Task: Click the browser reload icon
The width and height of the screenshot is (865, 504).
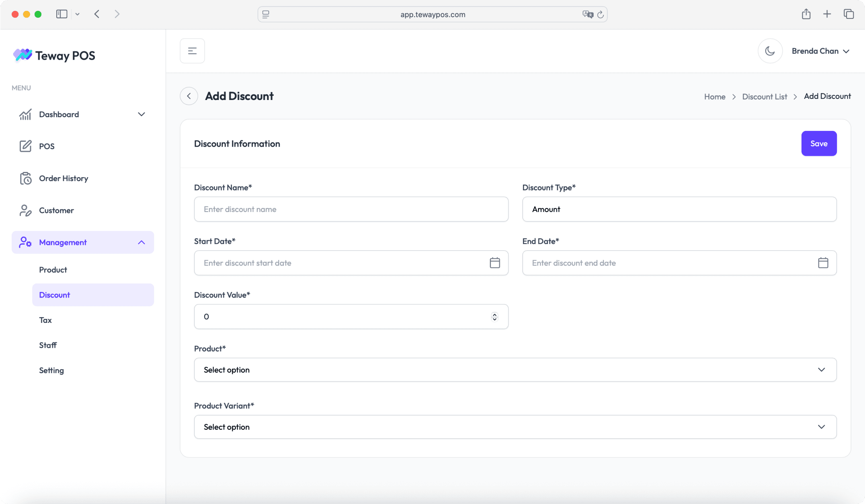Action: coord(601,14)
